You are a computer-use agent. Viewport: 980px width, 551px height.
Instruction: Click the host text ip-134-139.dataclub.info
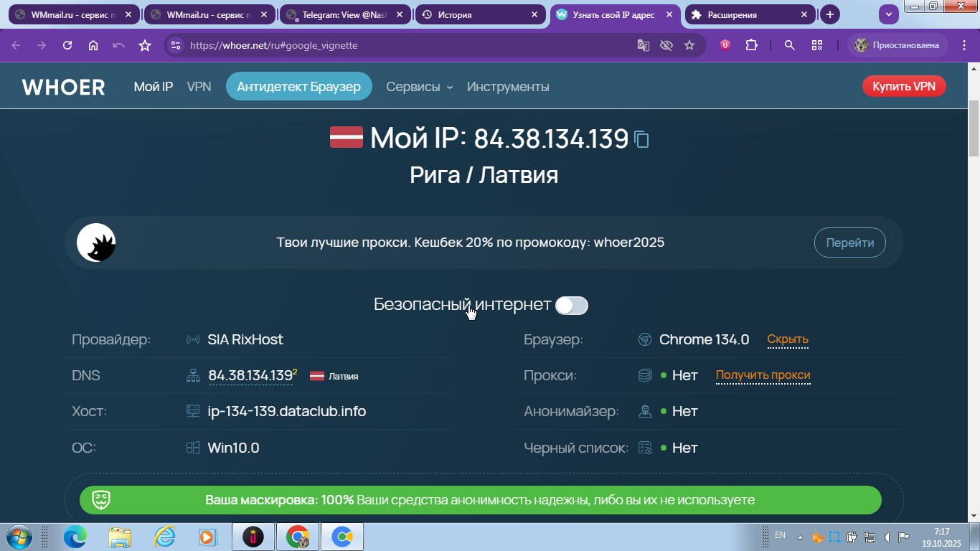(x=287, y=412)
